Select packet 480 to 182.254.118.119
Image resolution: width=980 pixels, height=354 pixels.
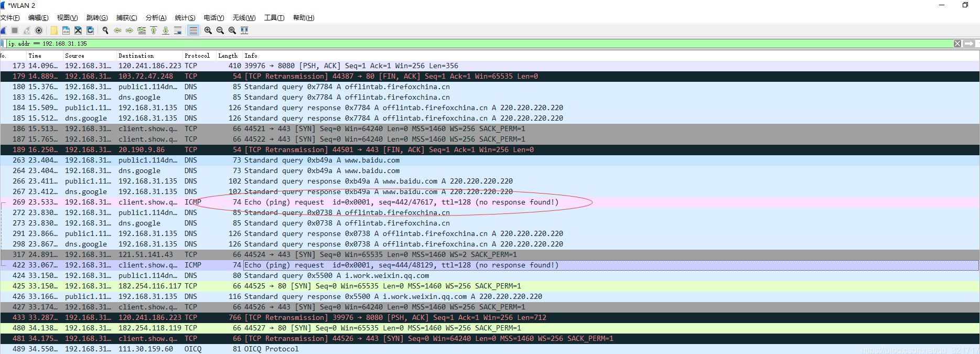[489, 328]
